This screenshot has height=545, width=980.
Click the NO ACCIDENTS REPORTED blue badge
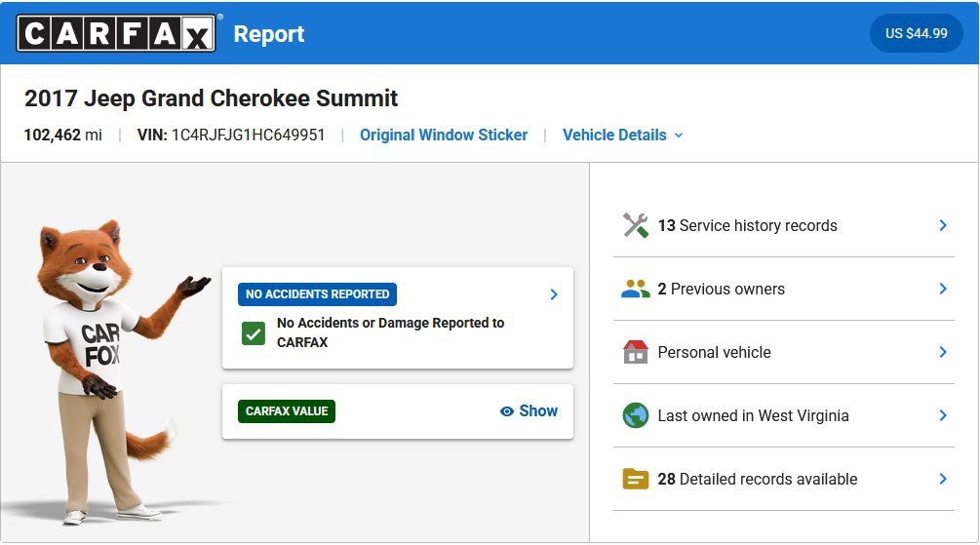(317, 294)
